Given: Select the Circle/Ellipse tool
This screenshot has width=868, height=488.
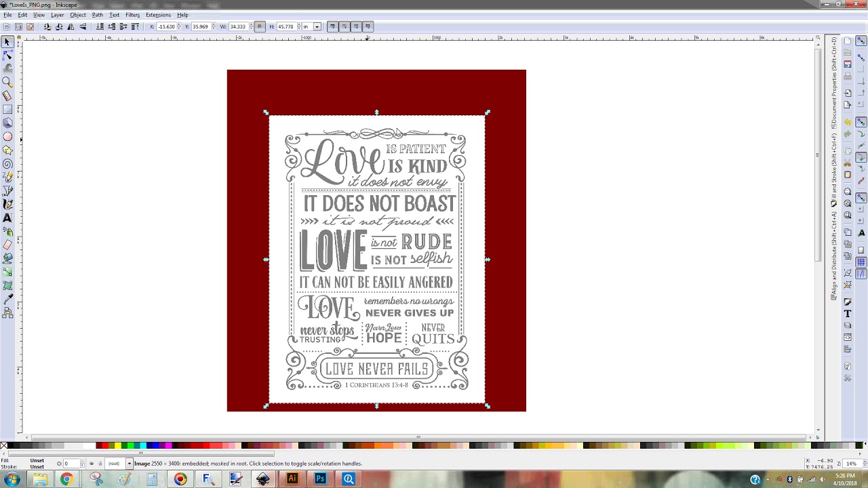Looking at the screenshot, I should tap(7, 136).
